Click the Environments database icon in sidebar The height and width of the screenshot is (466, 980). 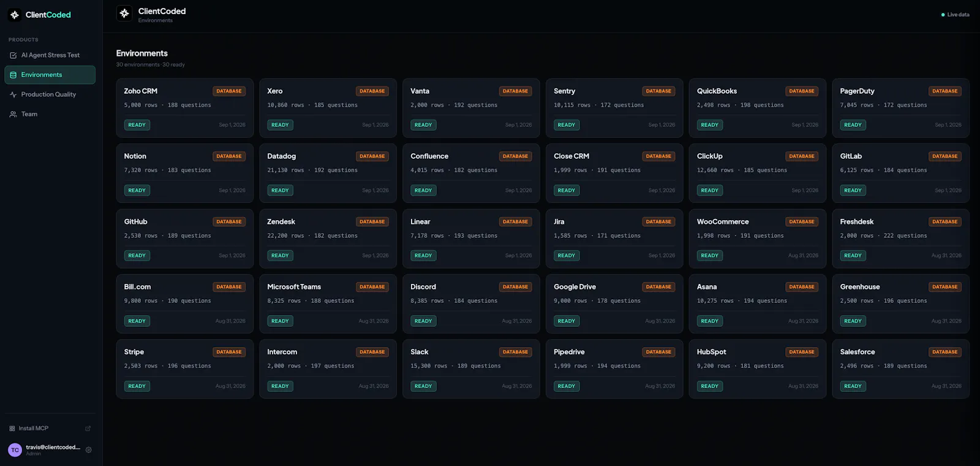[13, 75]
